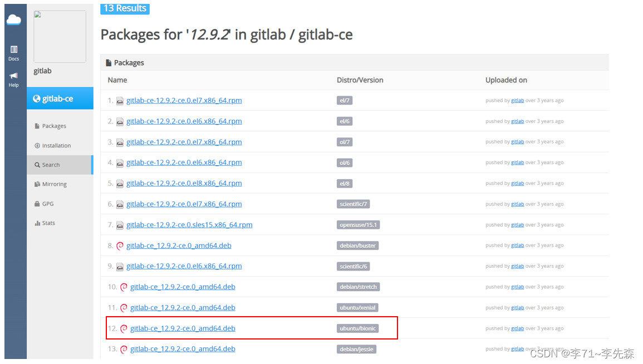The height and width of the screenshot is (364, 643).
Task: Click rpm icon of row 6 package
Action: coord(120,205)
